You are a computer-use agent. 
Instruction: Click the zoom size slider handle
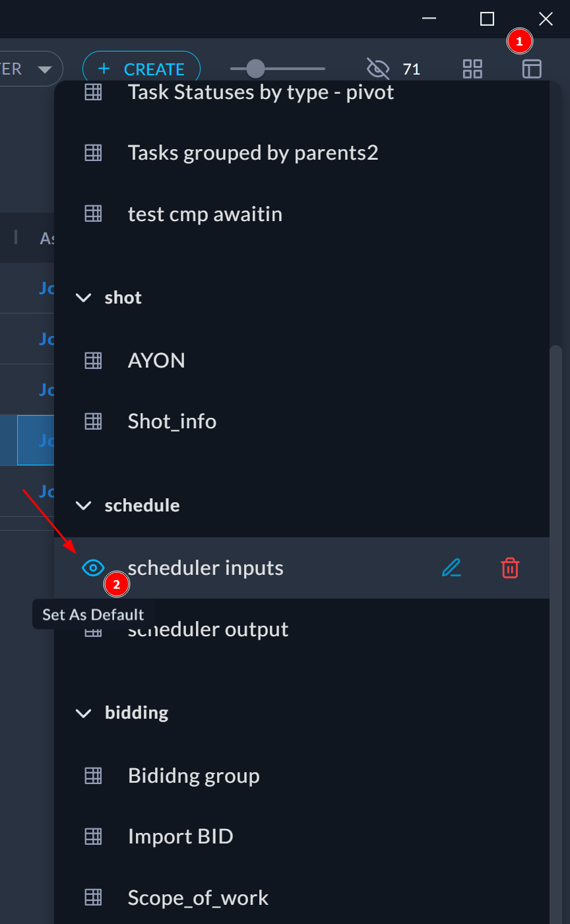point(255,69)
